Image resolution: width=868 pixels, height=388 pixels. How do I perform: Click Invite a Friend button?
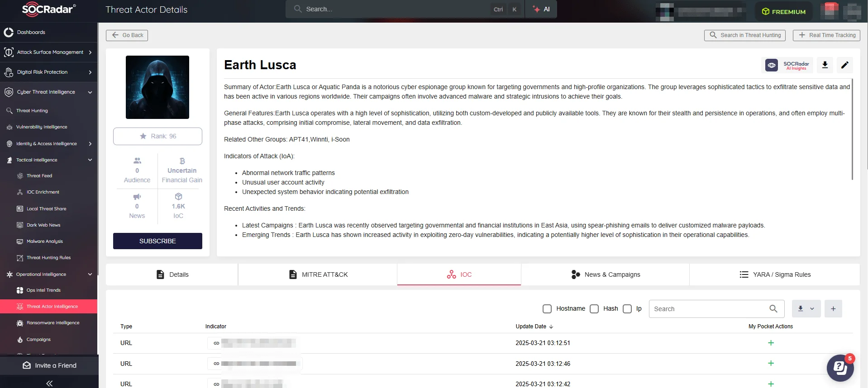pyautogui.click(x=49, y=365)
